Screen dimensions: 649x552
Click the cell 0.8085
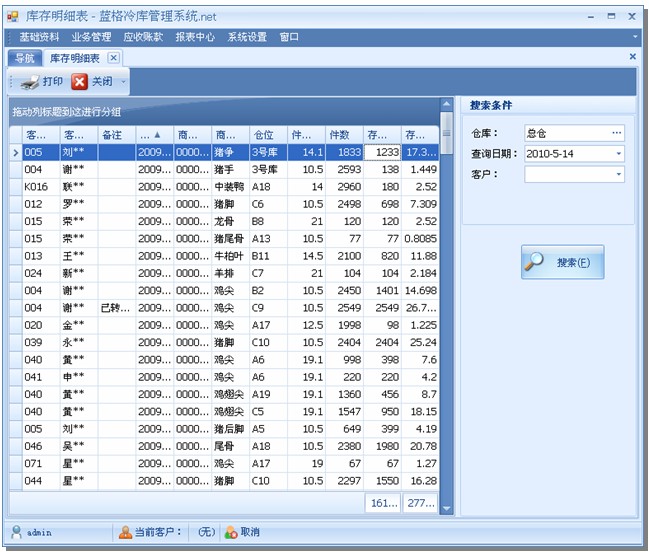coord(420,239)
